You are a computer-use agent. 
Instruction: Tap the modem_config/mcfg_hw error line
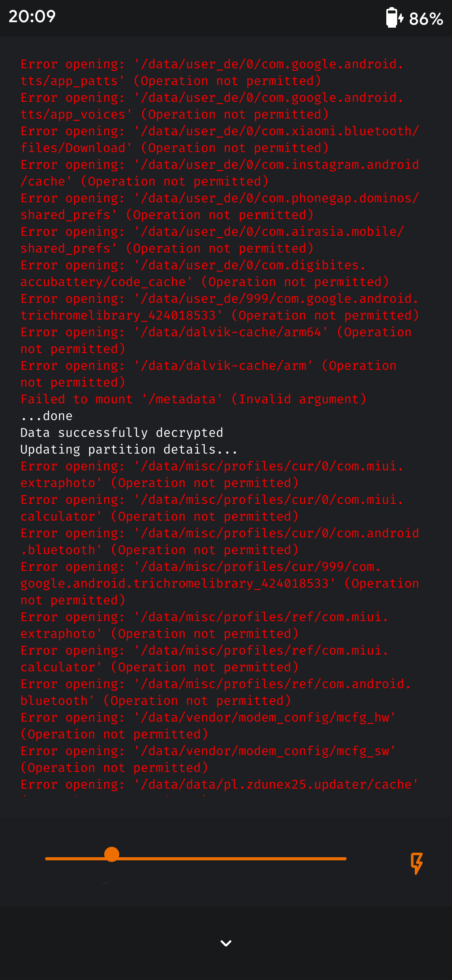point(208,726)
